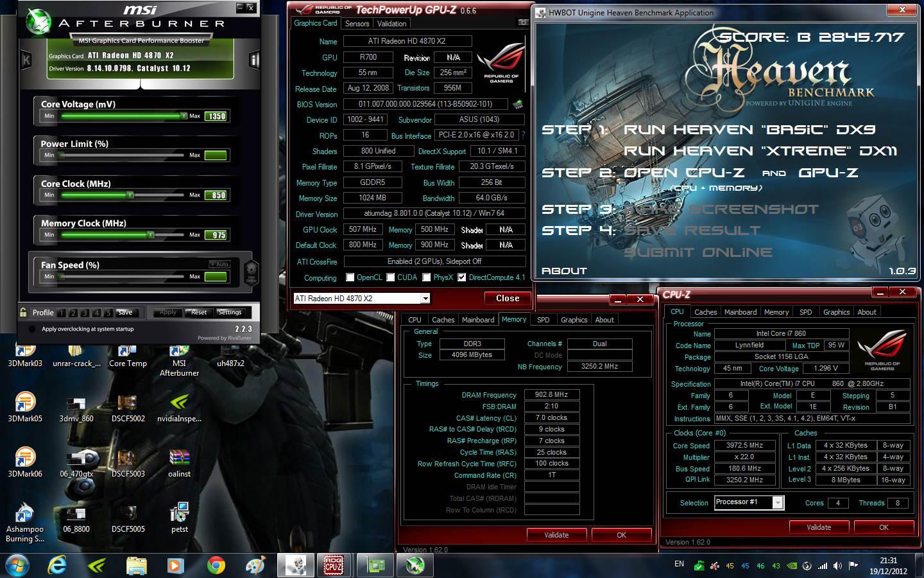Toggle the Afterburner profile lock icon
This screenshot has width=924, height=578.
coord(23,312)
